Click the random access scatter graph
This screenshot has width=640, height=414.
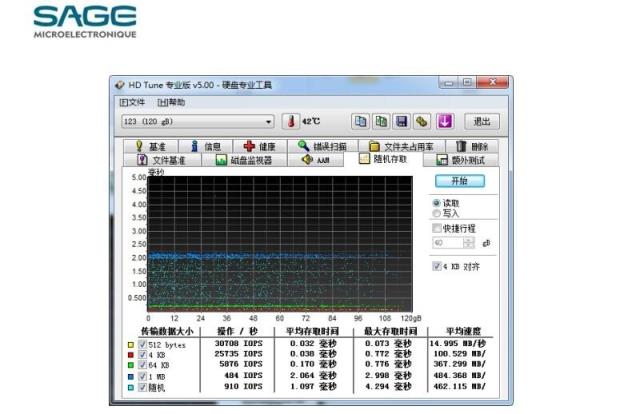pos(280,244)
